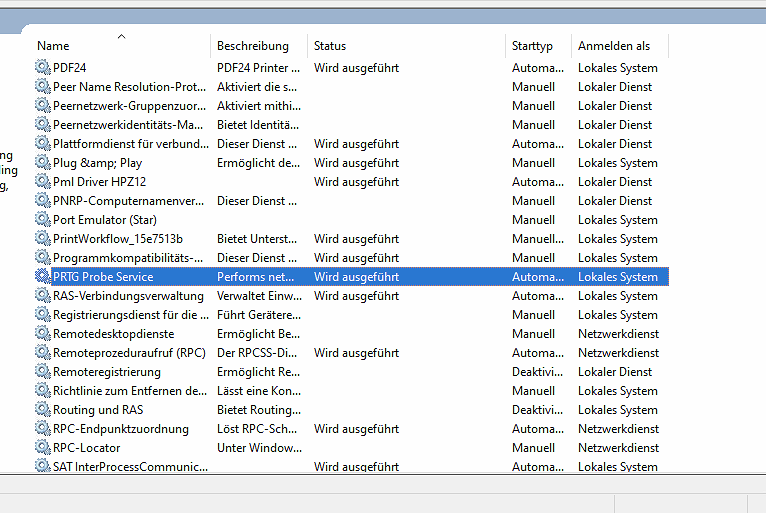This screenshot has height=513, width=766.
Task: Select Remoteprozeduraufruf (RPC) in the list
Action: 128,353
